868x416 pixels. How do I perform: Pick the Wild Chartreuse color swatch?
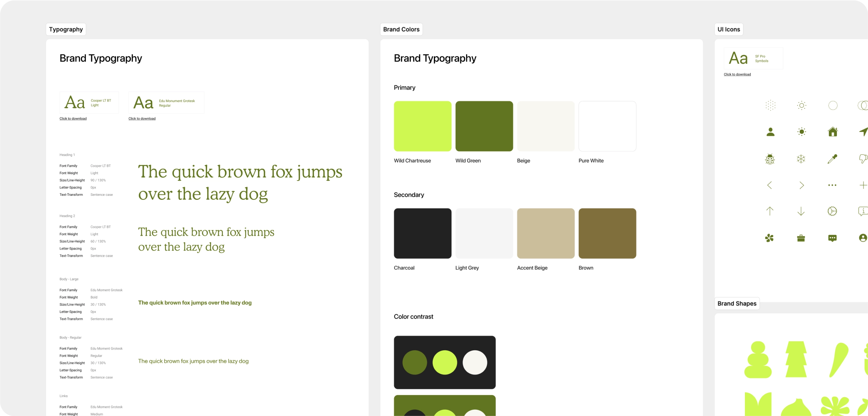[422, 126]
